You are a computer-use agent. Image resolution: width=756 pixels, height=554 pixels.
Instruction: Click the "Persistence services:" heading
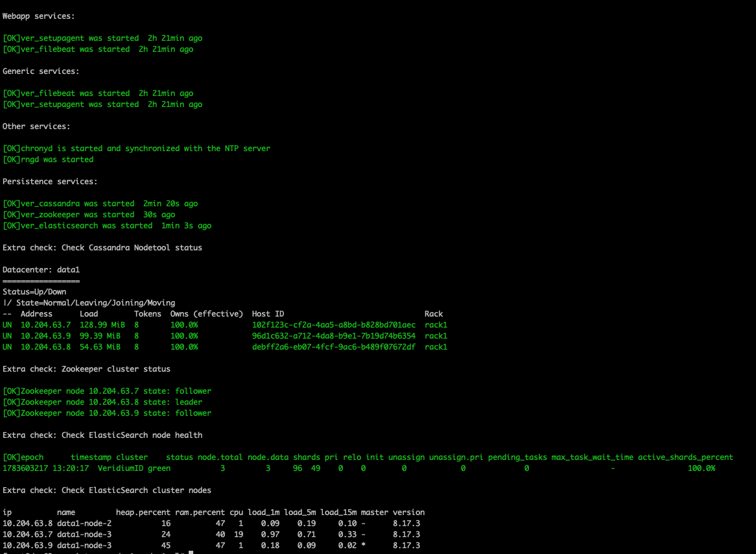tap(50, 182)
